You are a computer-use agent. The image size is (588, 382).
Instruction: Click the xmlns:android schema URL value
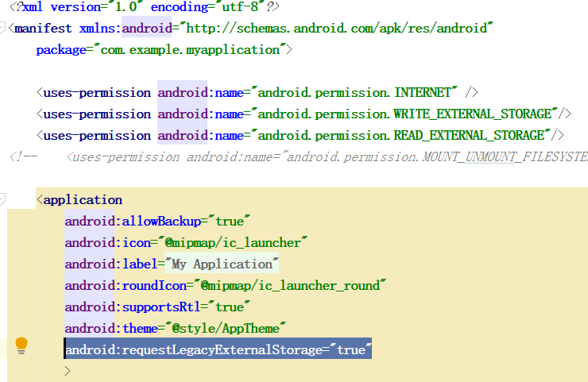(336, 28)
